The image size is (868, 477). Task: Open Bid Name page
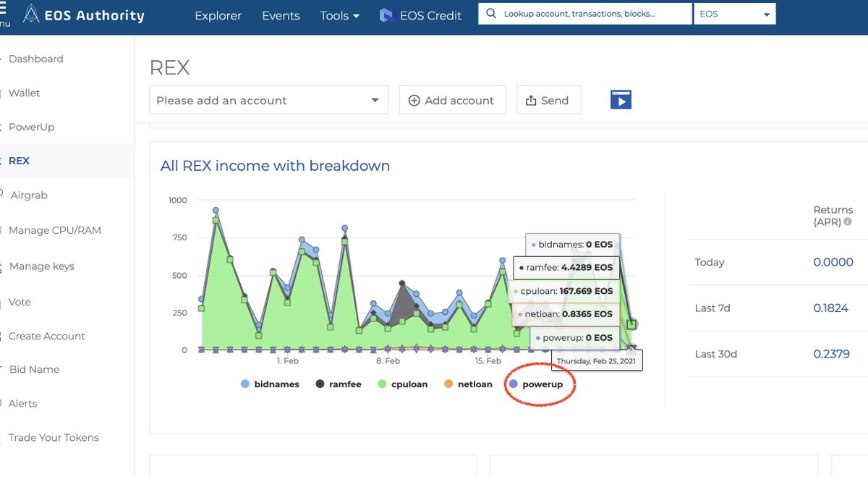34,369
